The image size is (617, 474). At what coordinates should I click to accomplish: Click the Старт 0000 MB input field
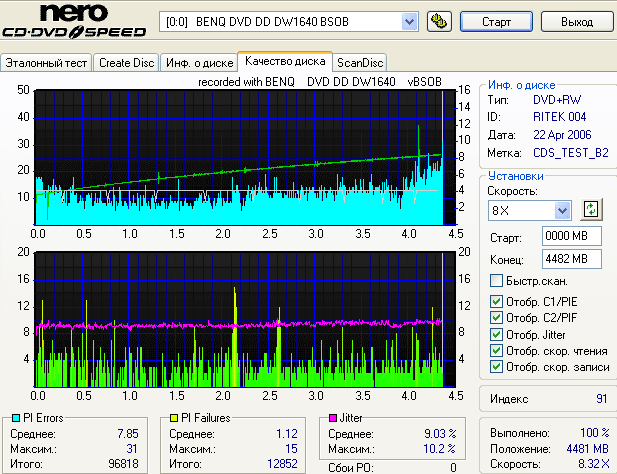[572, 236]
